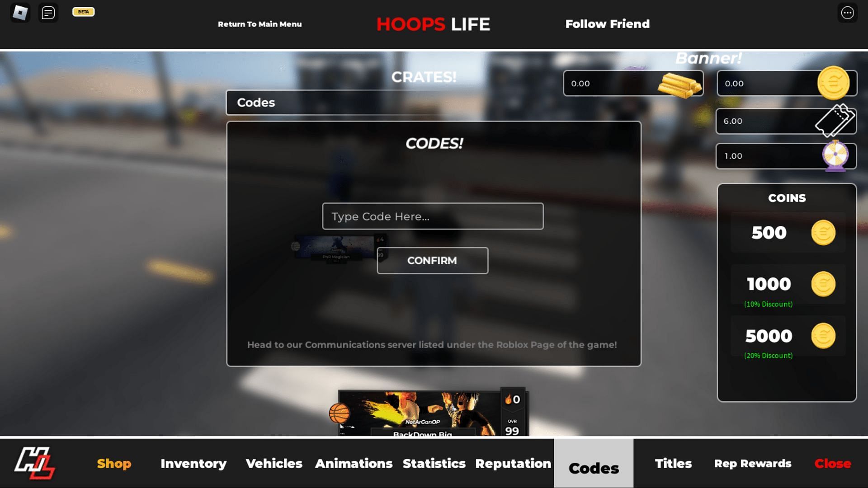Select the Titles tab in bottom nav
The width and height of the screenshot is (868, 488).
point(673,463)
